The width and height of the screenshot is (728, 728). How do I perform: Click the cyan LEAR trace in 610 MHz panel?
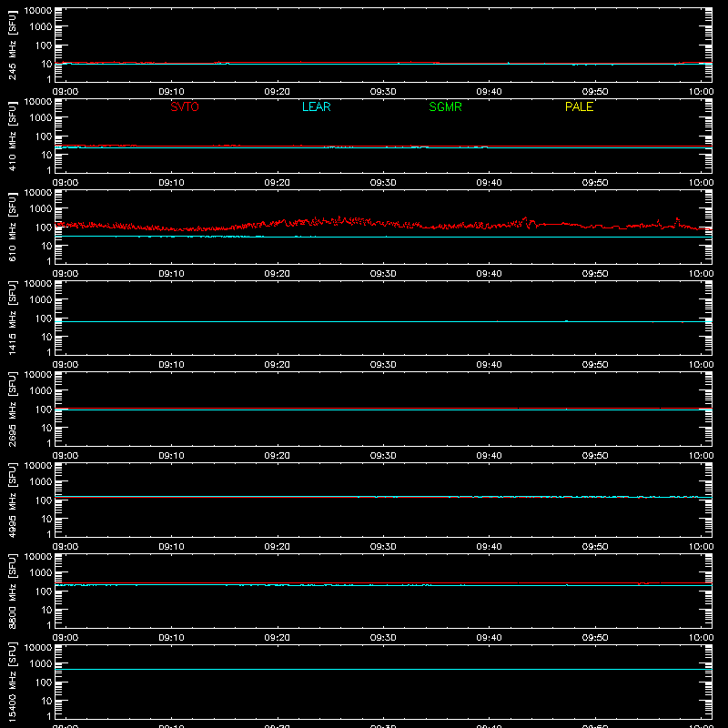[x=383, y=237]
